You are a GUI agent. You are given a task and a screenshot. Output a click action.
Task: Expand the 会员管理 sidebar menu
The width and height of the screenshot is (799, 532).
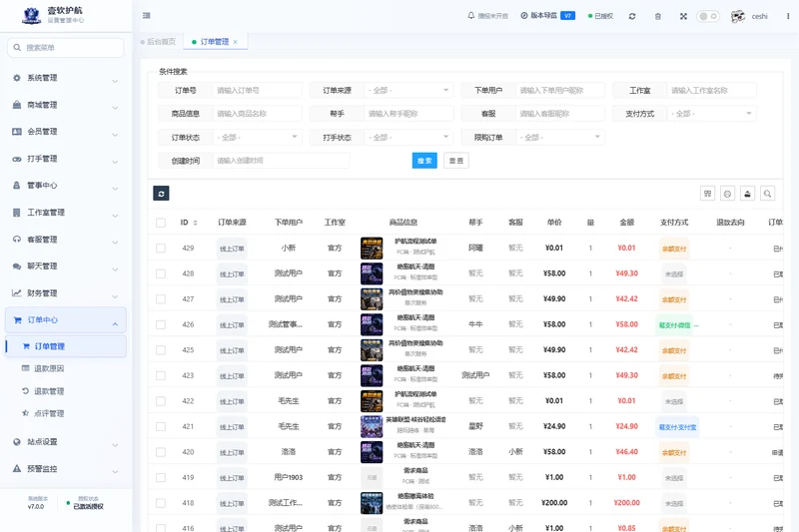pos(66,132)
